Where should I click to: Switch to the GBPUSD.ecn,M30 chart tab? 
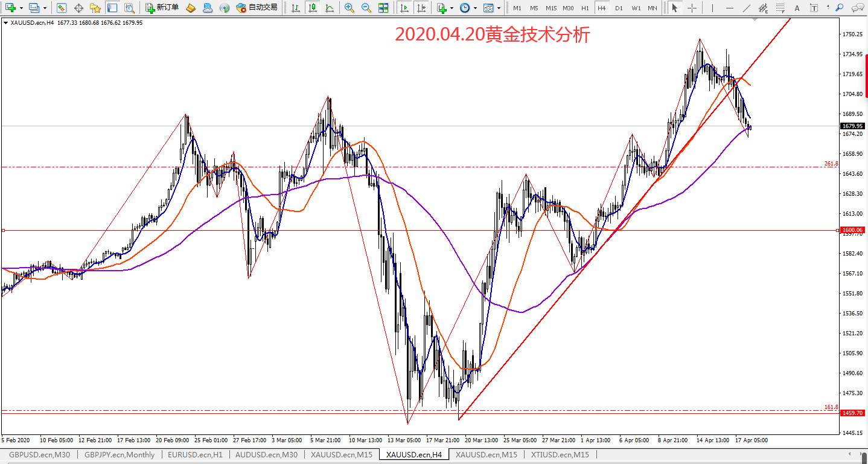(x=39, y=454)
